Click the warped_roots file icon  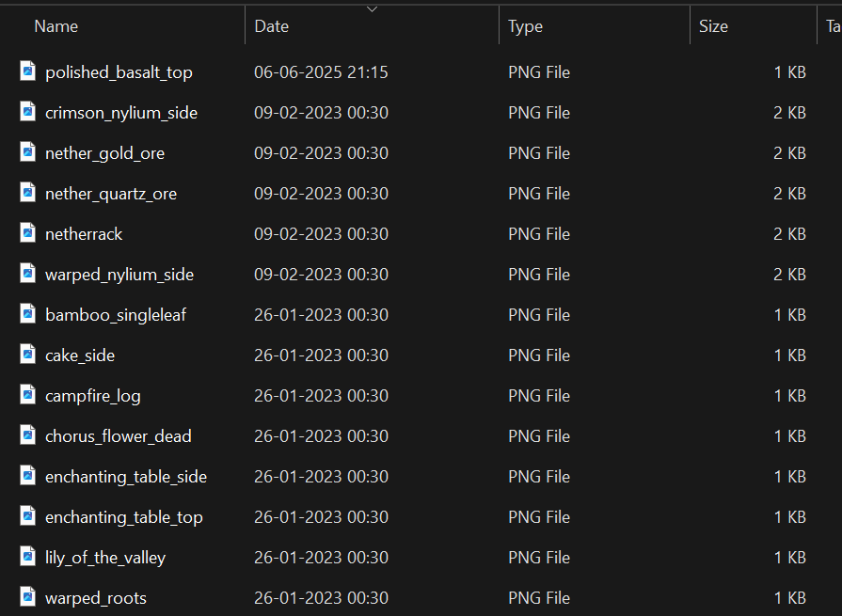pyautogui.click(x=28, y=596)
